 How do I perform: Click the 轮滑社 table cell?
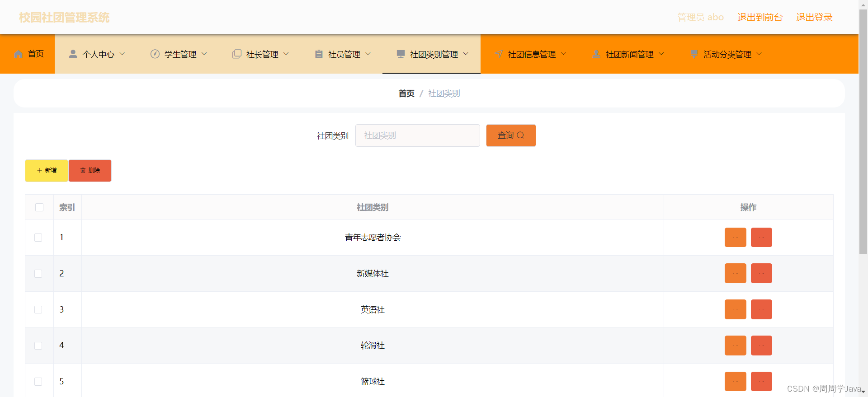[x=373, y=346]
